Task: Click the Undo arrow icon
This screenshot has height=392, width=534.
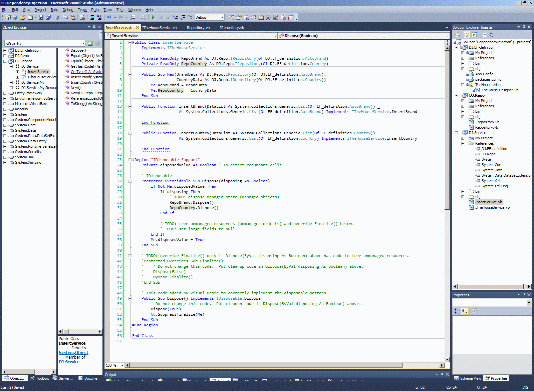Action: [x=109, y=17]
